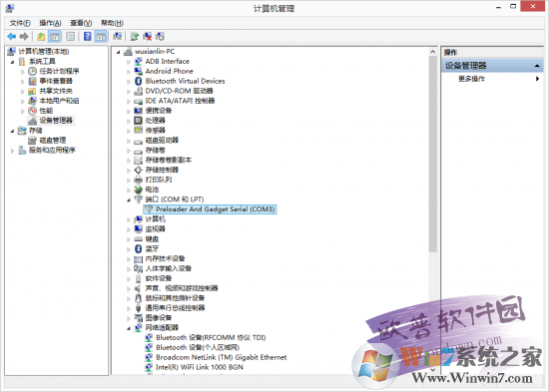Click the 电池 battery icon
Image resolution: width=549 pixels, height=392 pixels.
click(x=139, y=190)
